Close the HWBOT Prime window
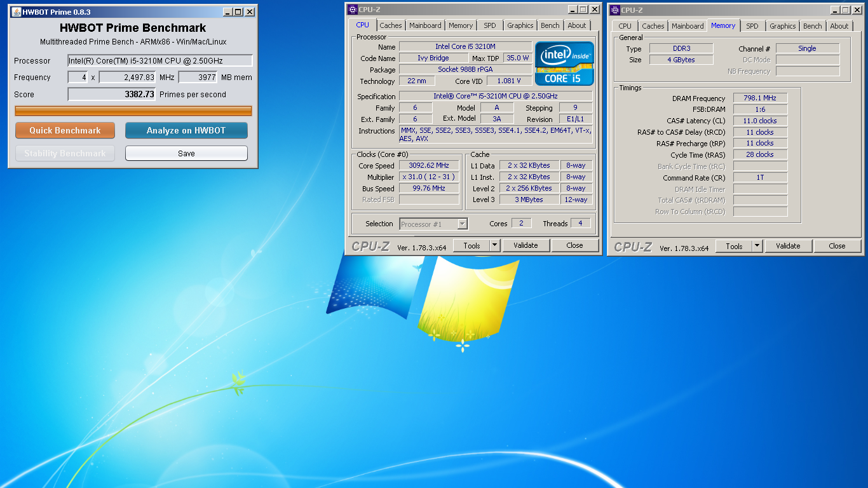 point(250,12)
